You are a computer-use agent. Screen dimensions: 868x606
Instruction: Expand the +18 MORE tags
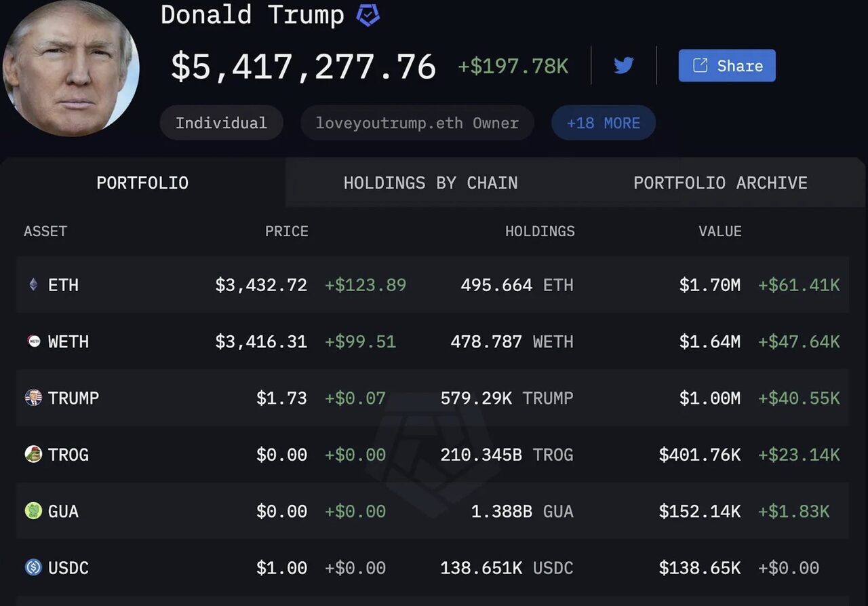603,123
